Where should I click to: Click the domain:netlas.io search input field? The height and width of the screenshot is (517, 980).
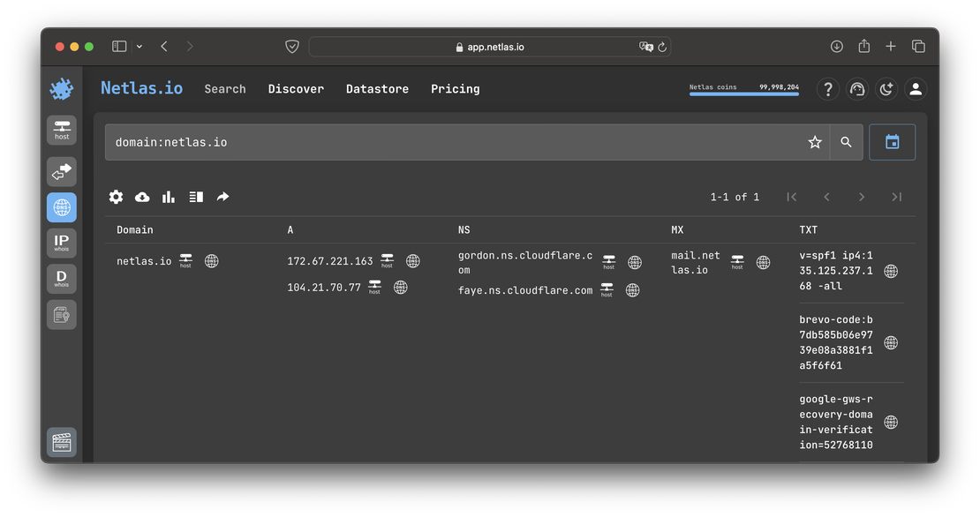[450, 142]
